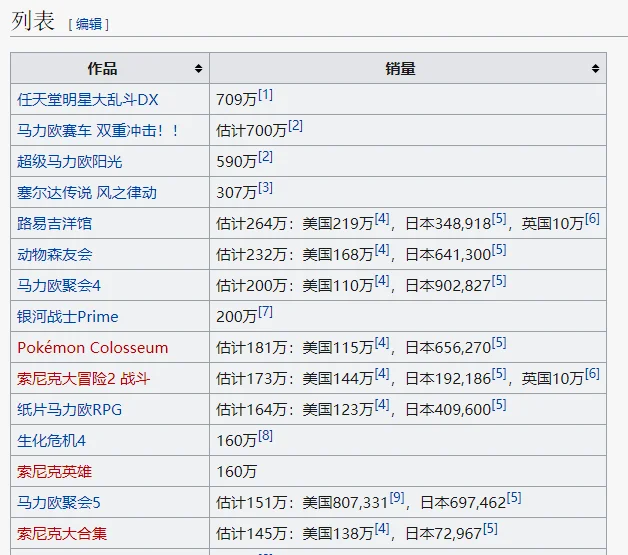Image resolution: width=628 pixels, height=555 pixels.
Task: Select the 590万 sales value
Action: [x=236, y=162]
